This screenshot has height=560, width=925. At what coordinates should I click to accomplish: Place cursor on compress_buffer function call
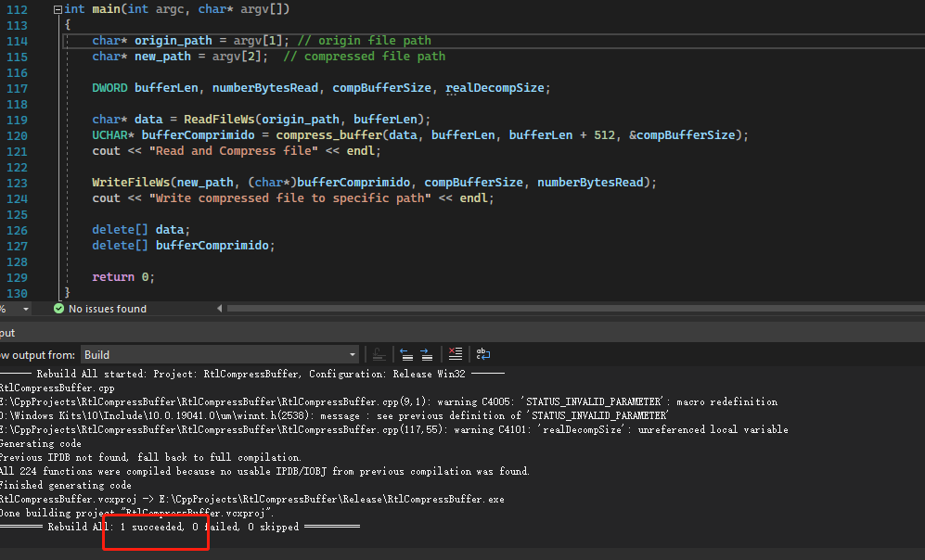coord(328,135)
